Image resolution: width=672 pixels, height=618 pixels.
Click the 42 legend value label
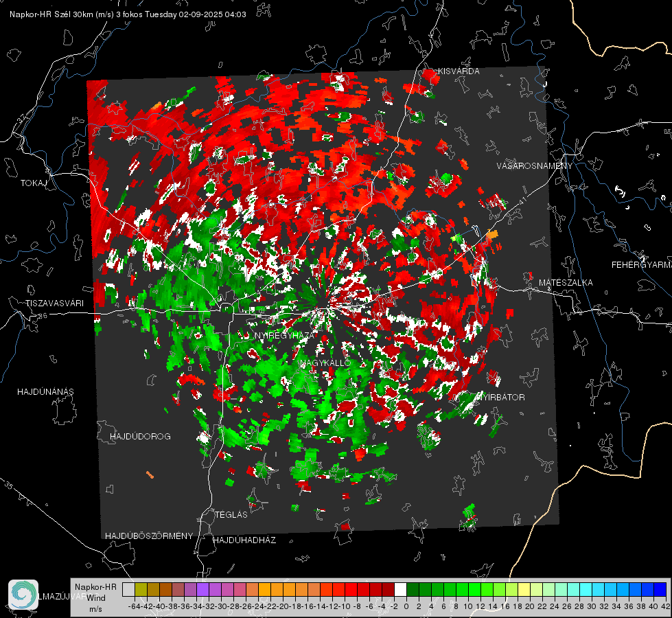[665, 606]
